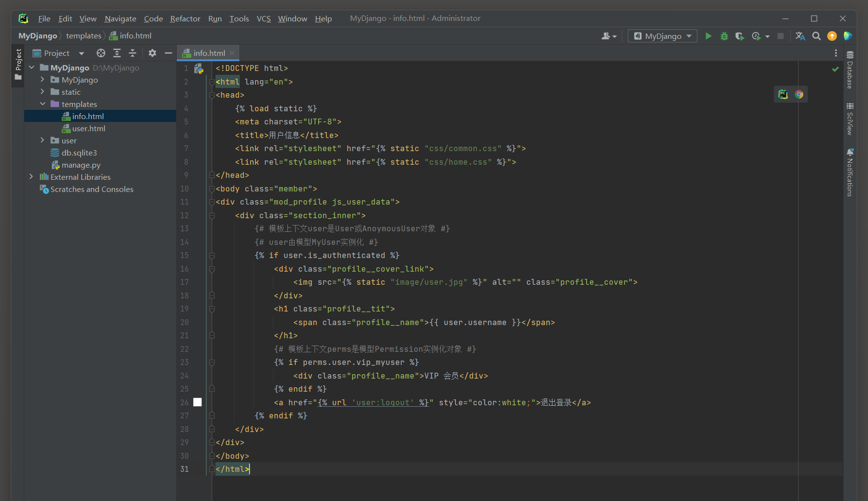Expand the user folder
This screenshot has width=868, height=501.
pos(42,140)
